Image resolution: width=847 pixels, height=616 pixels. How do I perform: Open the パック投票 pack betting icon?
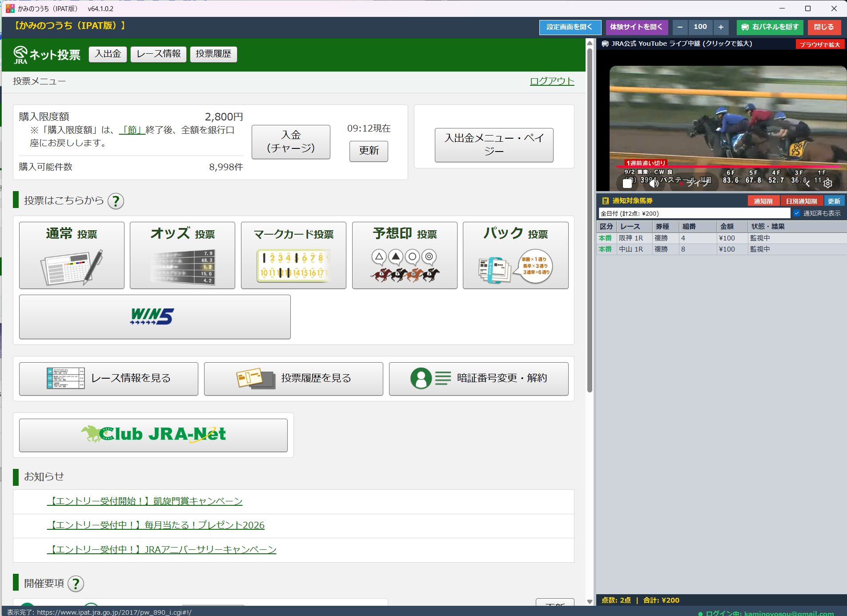coord(516,255)
